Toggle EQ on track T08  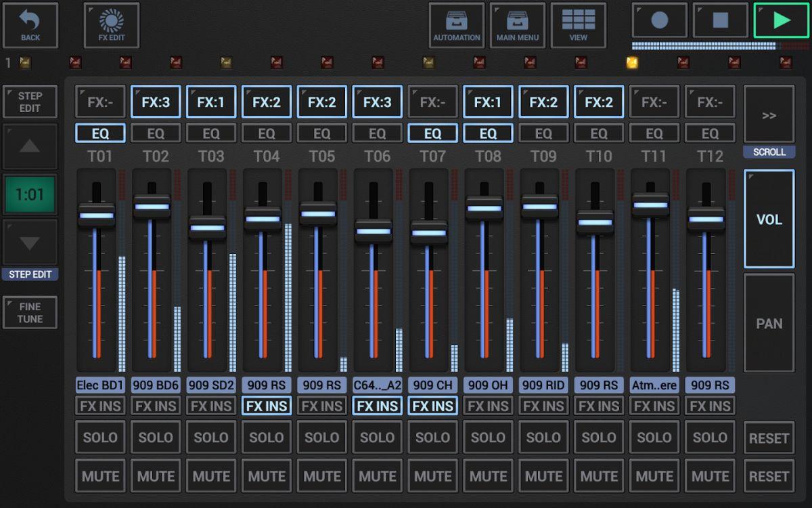[489, 133]
